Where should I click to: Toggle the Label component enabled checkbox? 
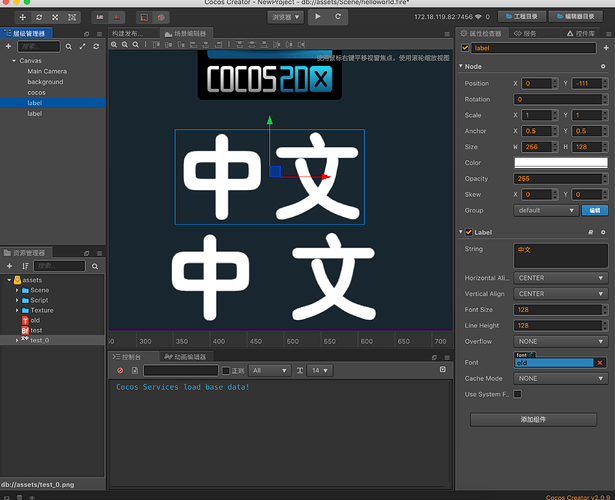tap(469, 232)
